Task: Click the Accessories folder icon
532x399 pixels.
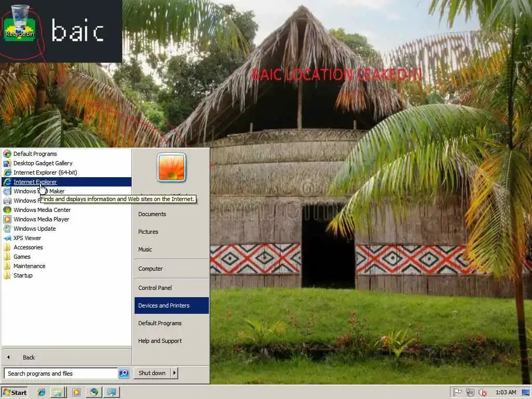Action: click(7, 247)
